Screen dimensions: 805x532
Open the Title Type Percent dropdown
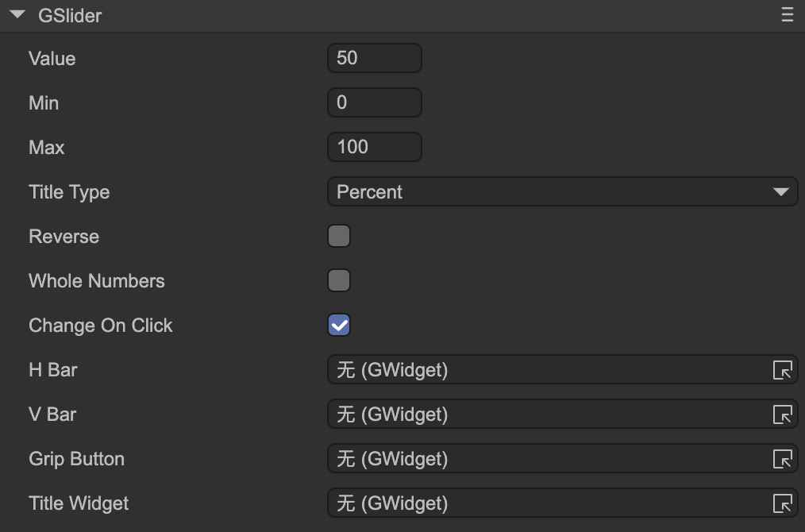(x=562, y=192)
